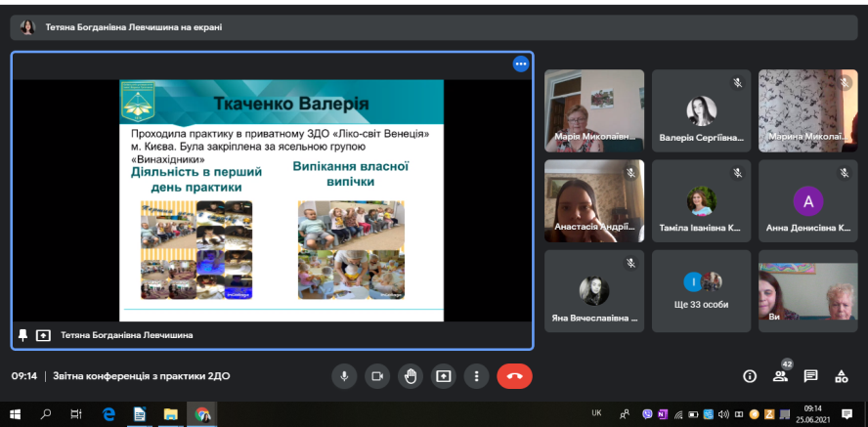Open the UK keyboard language selector
Viewport: 868px width, 427px height.
(x=596, y=414)
